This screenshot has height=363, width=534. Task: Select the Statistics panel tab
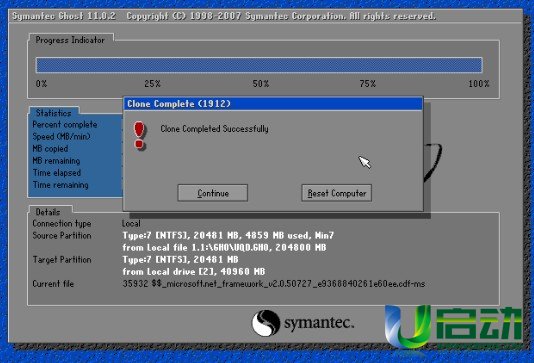click(53, 113)
